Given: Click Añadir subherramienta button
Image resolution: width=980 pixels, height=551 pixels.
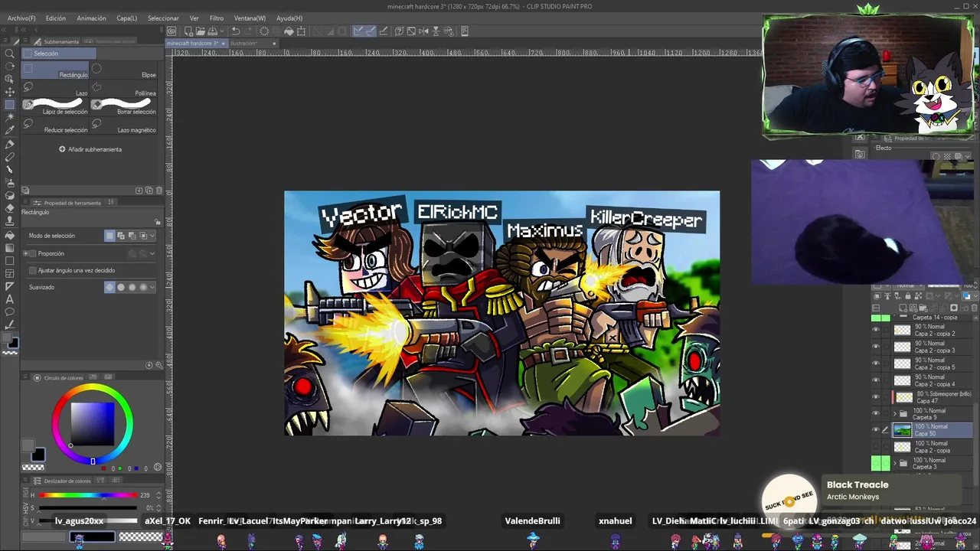Looking at the screenshot, I should (x=90, y=149).
